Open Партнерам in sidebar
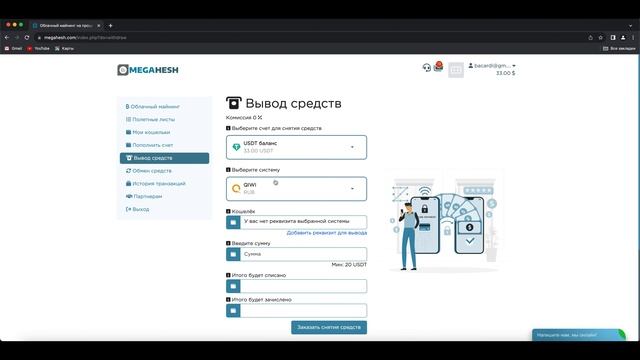Screen dimensions: 640x360 [x=144, y=196]
